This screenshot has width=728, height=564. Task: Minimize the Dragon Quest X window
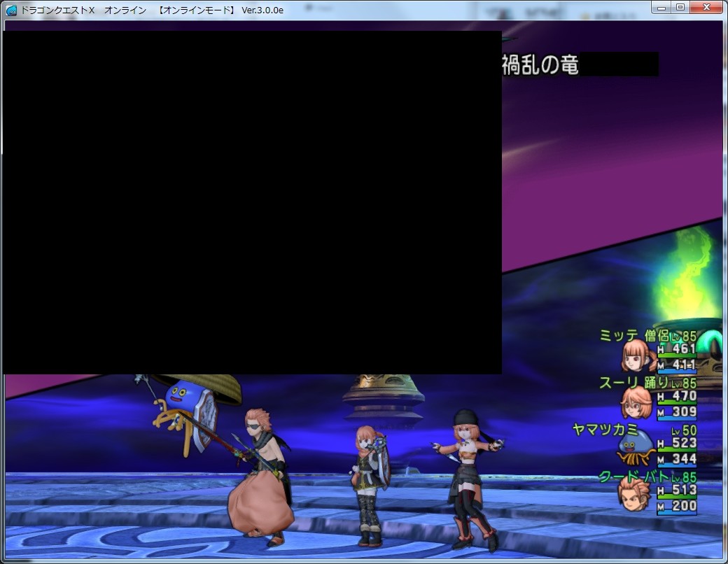point(661,8)
